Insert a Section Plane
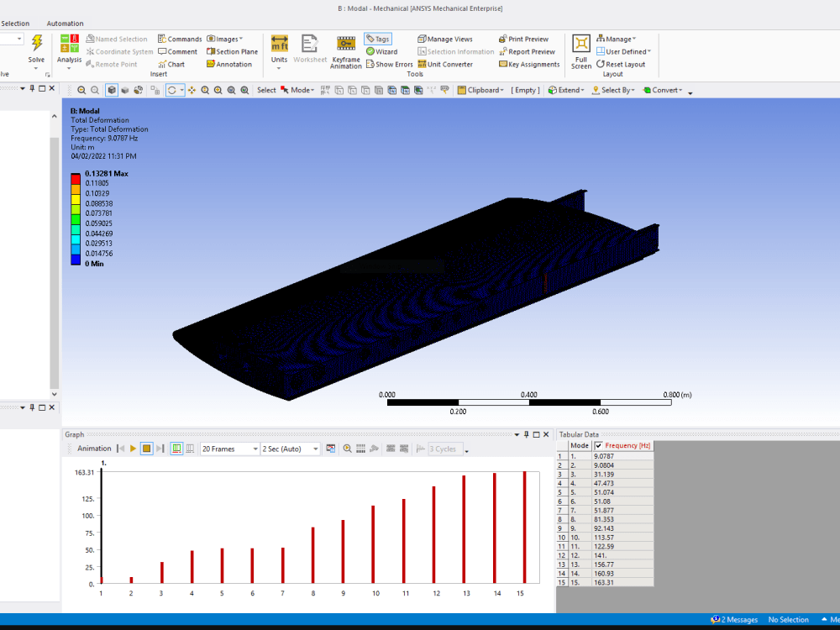This screenshot has width=840, height=630. (232, 51)
